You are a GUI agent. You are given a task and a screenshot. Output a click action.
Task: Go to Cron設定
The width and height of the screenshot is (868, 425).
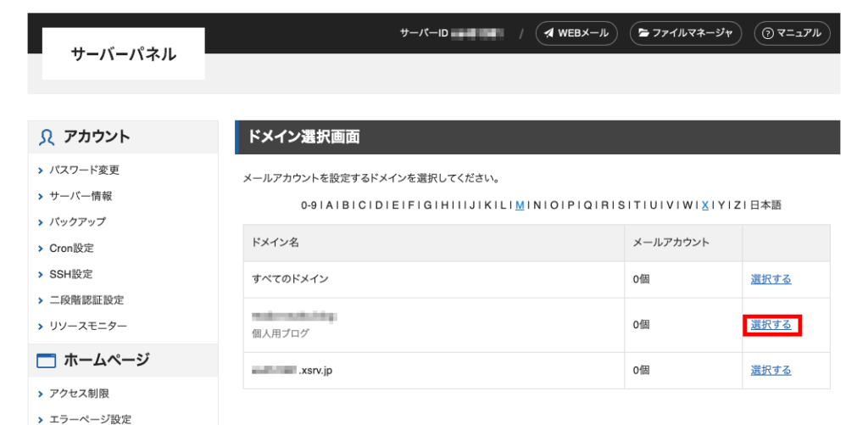click(71, 249)
